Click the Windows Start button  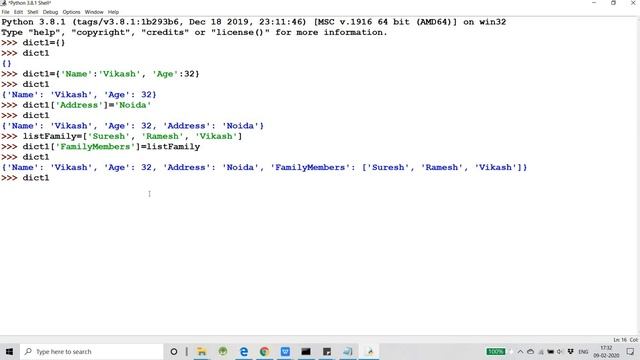tap(9, 351)
